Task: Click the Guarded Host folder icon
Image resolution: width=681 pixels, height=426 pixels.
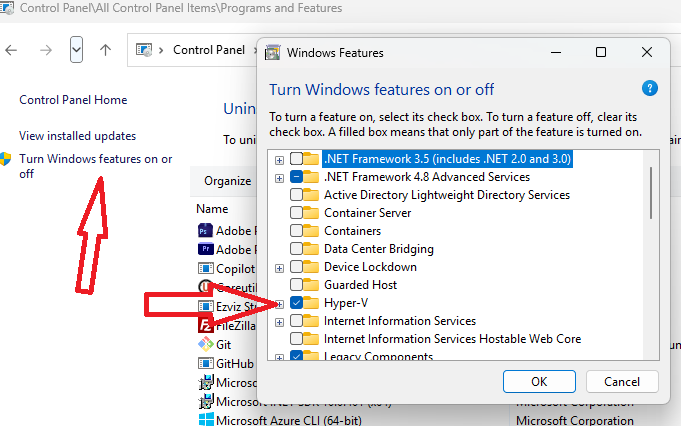Action: point(311,284)
